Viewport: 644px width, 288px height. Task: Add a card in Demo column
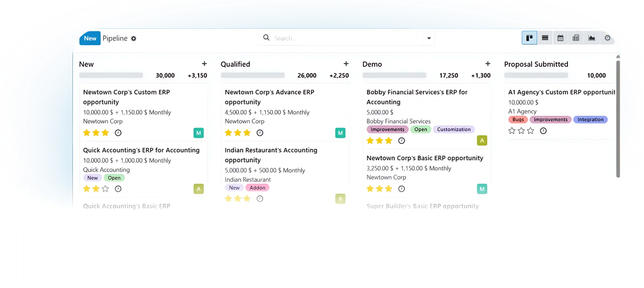[x=487, y=64]
